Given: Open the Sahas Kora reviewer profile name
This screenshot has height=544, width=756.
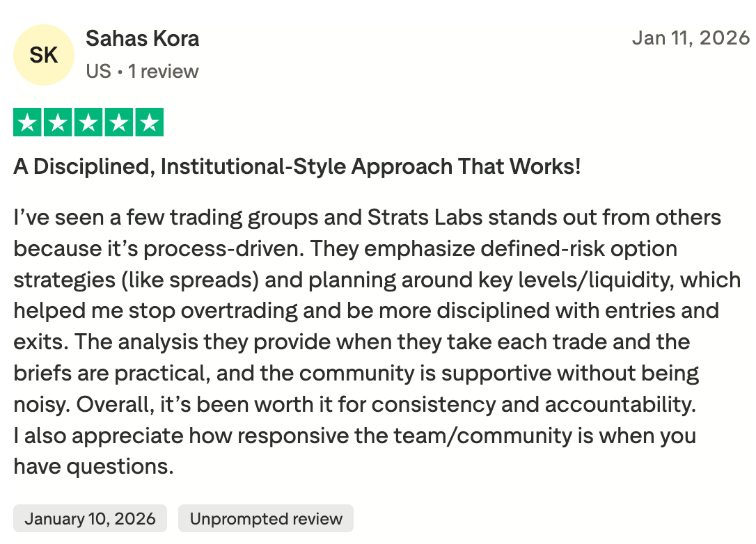Looking at the screenshot, I should (x=142, y=38).
